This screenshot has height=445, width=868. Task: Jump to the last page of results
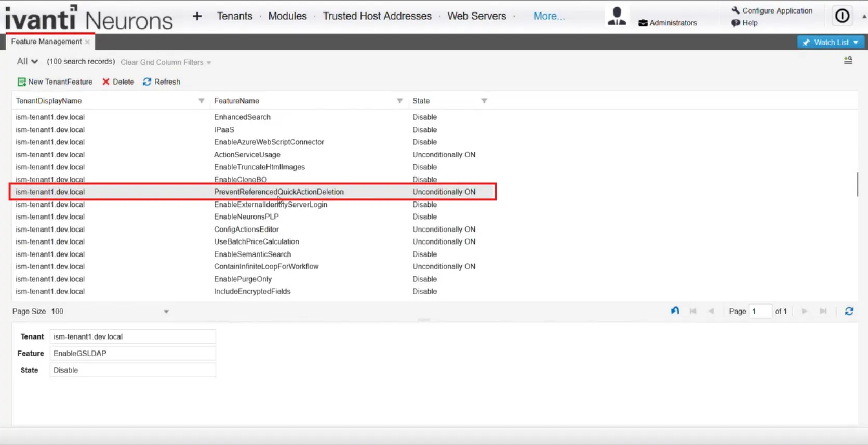pyautogui.click(x=823, y=311)
